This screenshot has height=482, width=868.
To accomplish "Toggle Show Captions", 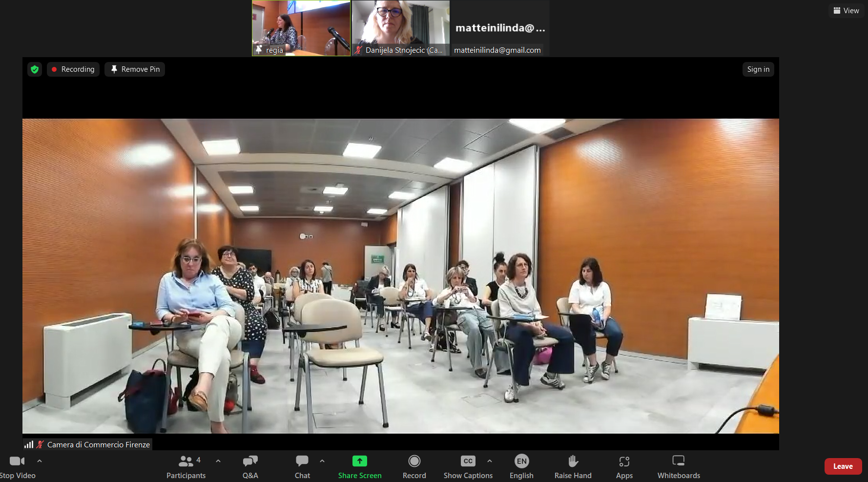I will click(x=468, y=467).
